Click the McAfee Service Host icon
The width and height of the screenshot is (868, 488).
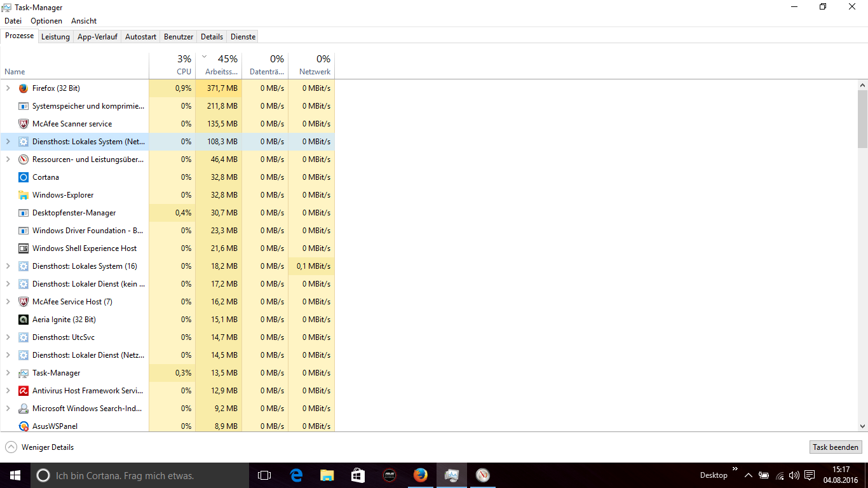coord(24,302)
